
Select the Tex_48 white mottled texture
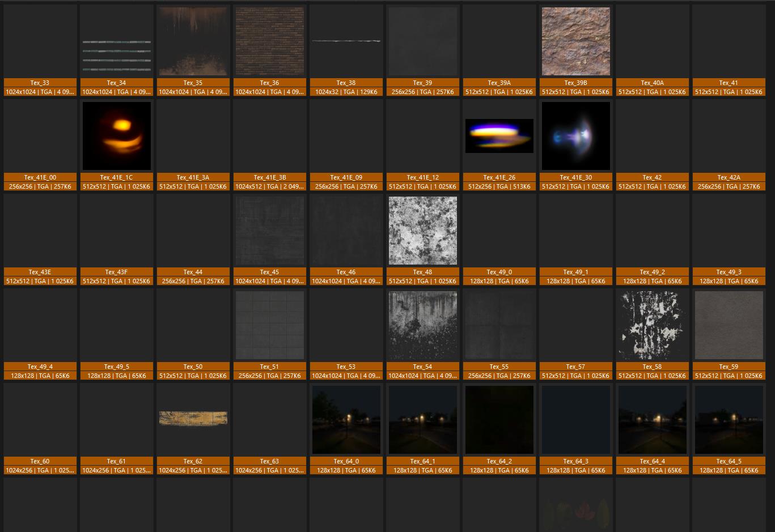point(422,231)
